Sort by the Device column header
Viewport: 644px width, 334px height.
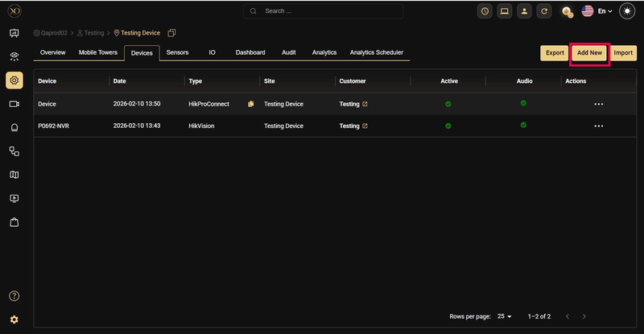point(47,81)
